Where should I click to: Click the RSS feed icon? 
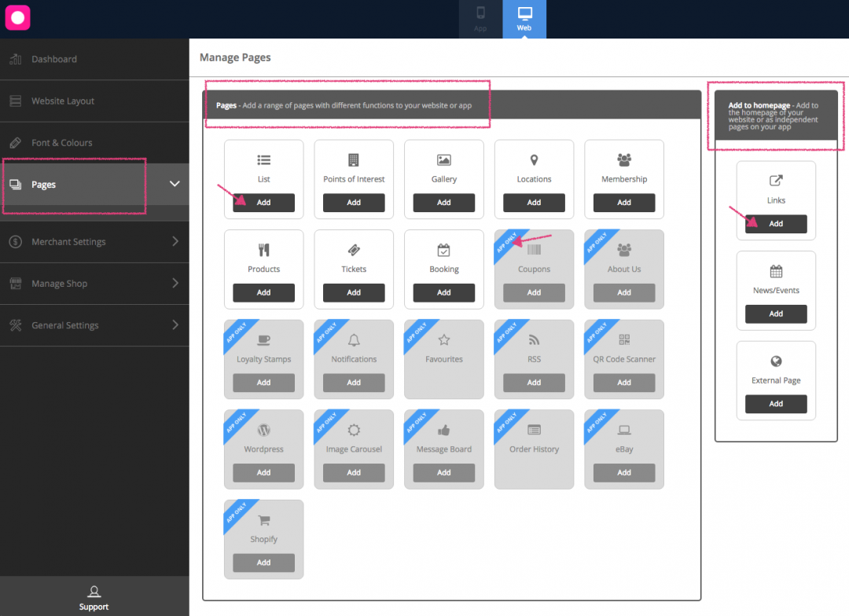[534, 339]
